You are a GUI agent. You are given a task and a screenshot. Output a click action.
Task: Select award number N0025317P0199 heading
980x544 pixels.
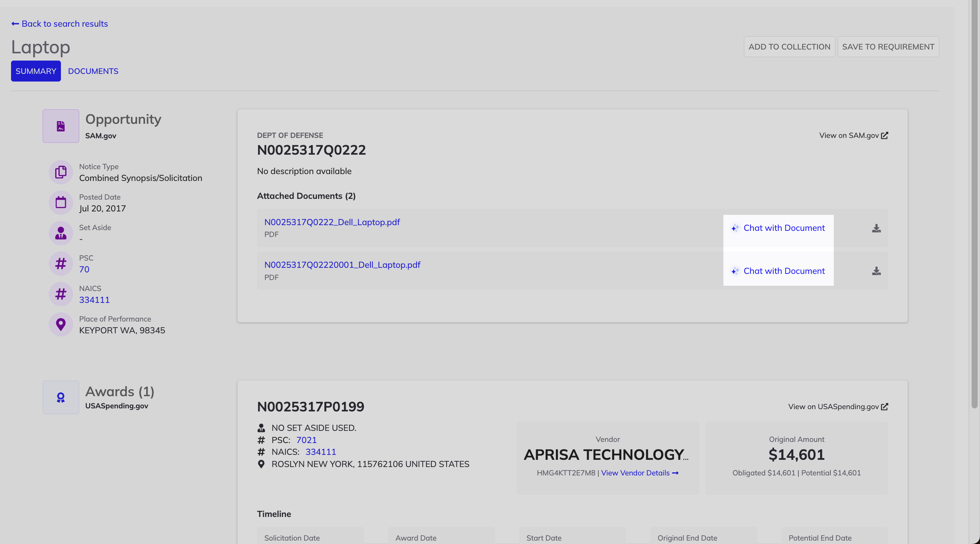click(x=311, y=406)
